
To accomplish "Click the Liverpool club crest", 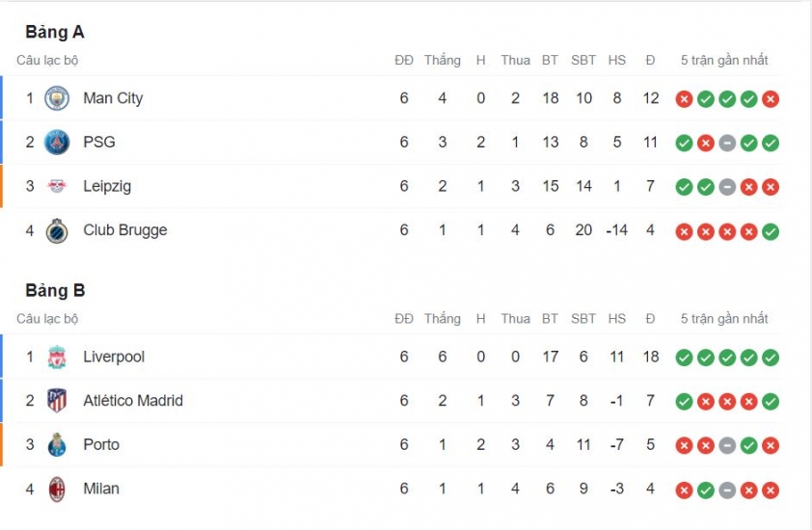I will point(57,358).
